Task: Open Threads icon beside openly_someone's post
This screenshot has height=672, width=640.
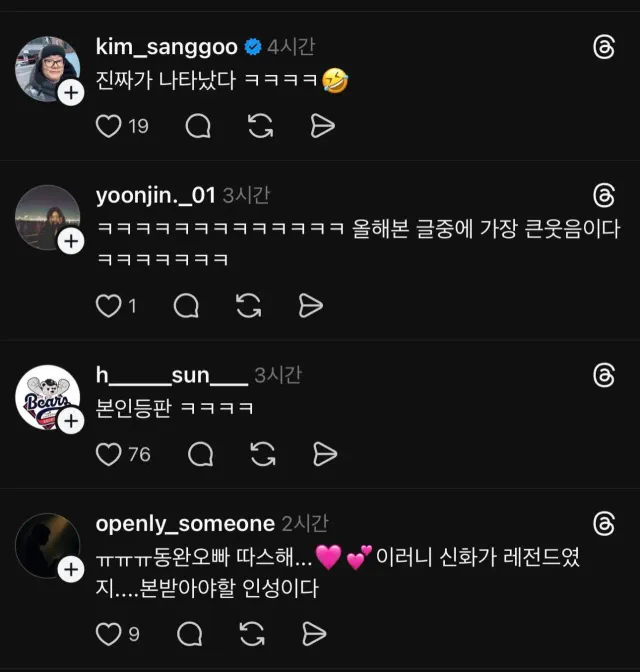Action: 604,523
